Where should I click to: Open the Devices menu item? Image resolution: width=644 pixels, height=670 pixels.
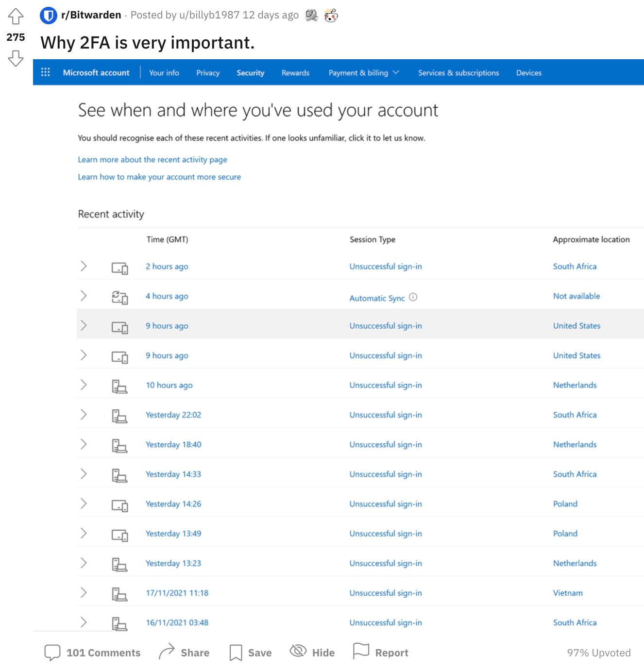(528, 72)
